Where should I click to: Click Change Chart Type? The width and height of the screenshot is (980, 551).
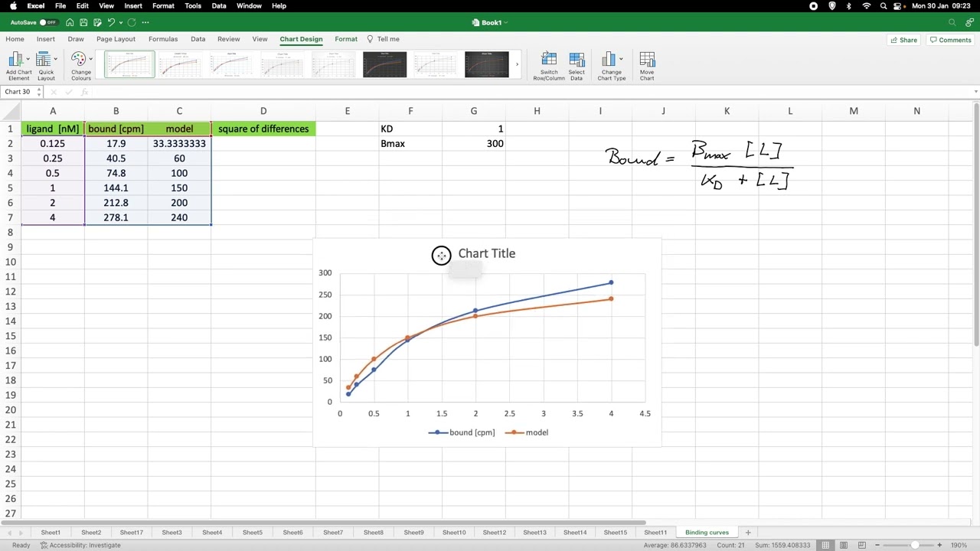point(611,67)
